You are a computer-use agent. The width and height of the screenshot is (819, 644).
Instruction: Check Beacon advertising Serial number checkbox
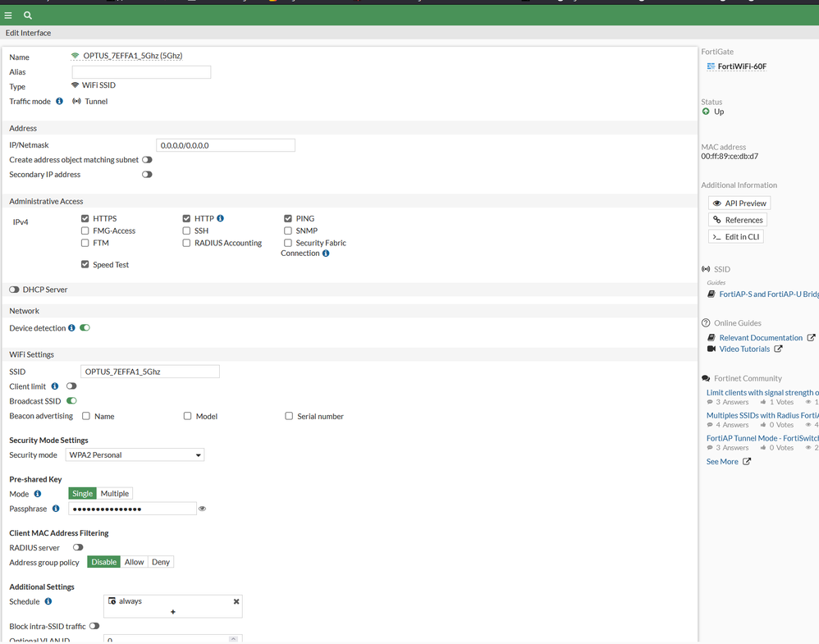[x=289, y=416]
